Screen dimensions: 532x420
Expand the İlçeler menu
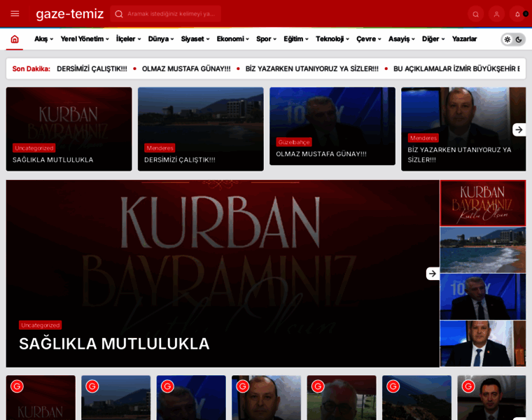[x=129, y=39]
